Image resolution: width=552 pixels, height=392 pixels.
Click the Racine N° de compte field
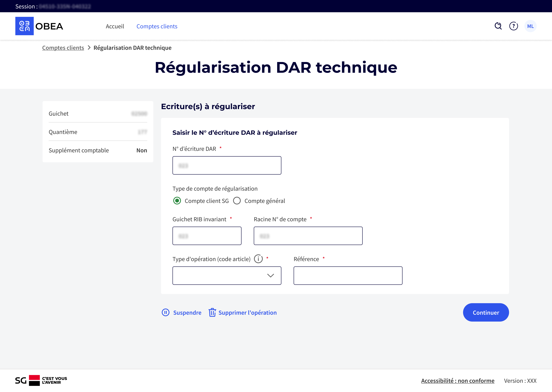pyautogui.click(x=308, y=236)
